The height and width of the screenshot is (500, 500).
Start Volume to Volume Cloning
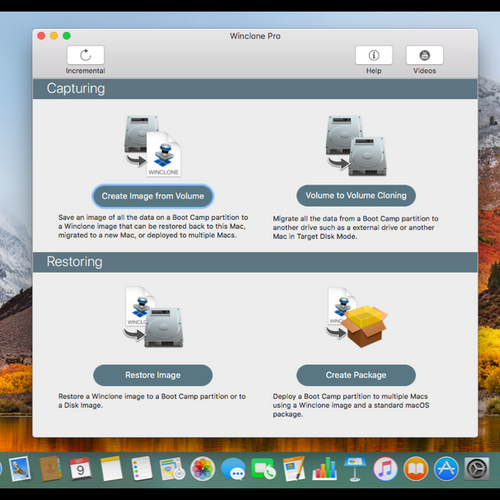[356, 195]
